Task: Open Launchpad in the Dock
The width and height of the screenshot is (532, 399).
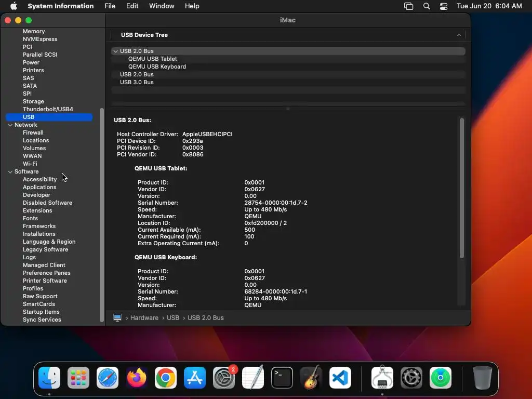Action: pos(78,378)
